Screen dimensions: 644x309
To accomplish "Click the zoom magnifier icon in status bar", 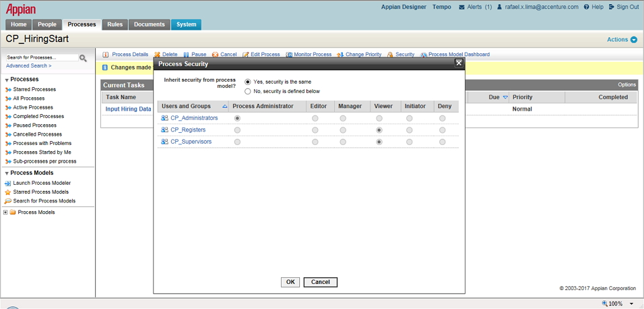I will (x=604, y=304).
